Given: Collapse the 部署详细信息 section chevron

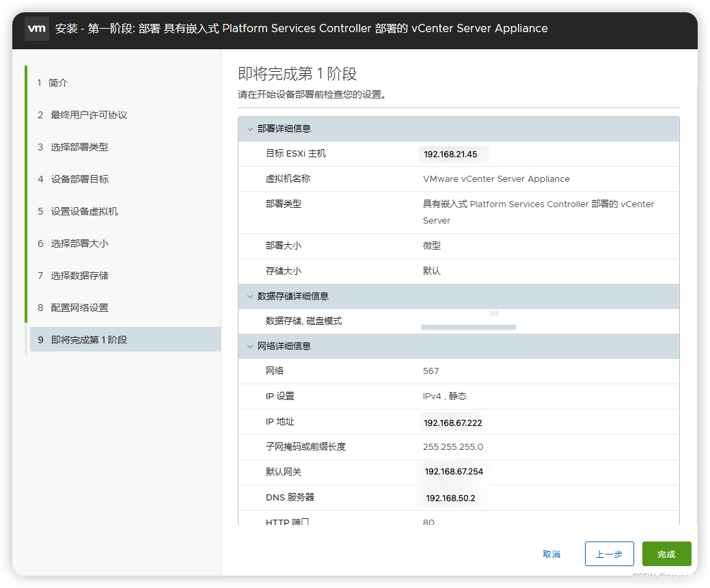Looking at the screenshot, I should coord(250,129).
